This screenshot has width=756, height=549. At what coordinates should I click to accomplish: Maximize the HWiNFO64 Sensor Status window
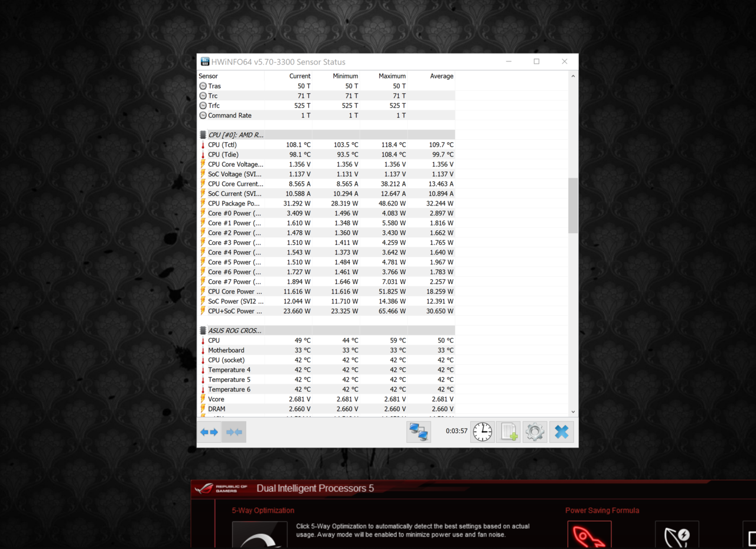click(537, 61)
